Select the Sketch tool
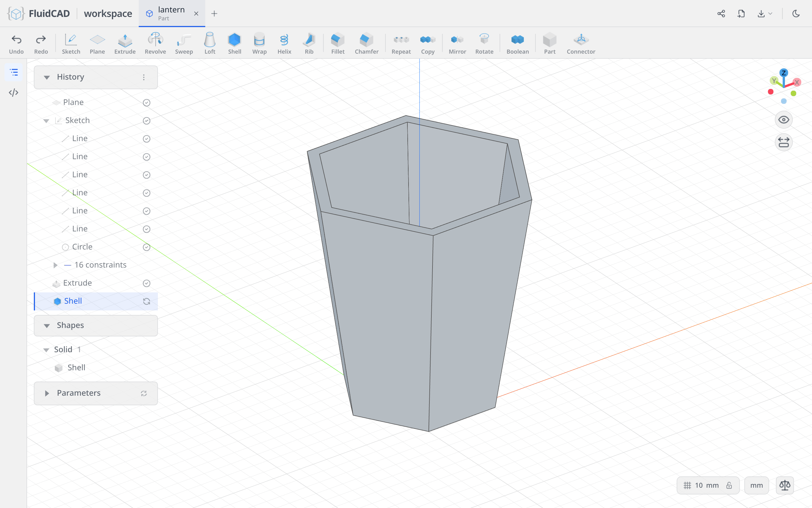 71,43
